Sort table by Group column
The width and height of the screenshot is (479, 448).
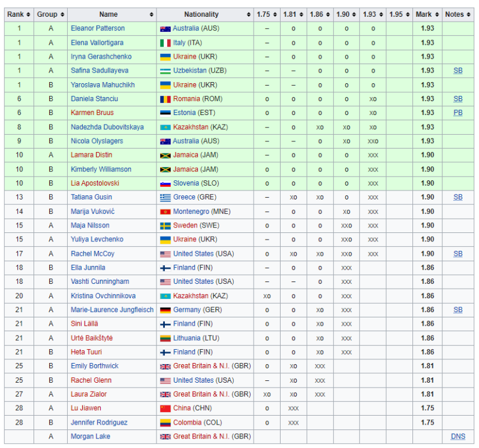50,14
